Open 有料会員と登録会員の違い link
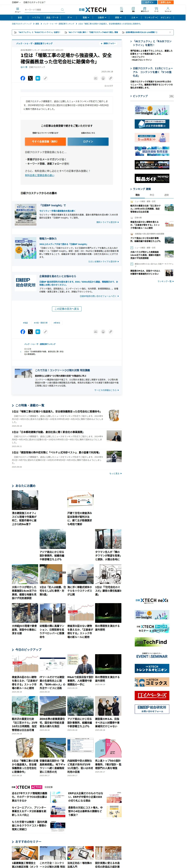 [40, 175]
